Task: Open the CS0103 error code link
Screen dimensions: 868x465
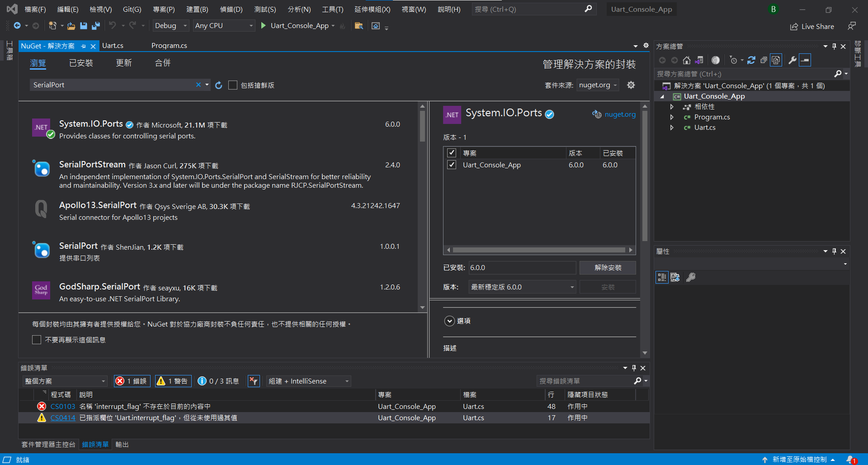Action: click(x=63, y=407)
